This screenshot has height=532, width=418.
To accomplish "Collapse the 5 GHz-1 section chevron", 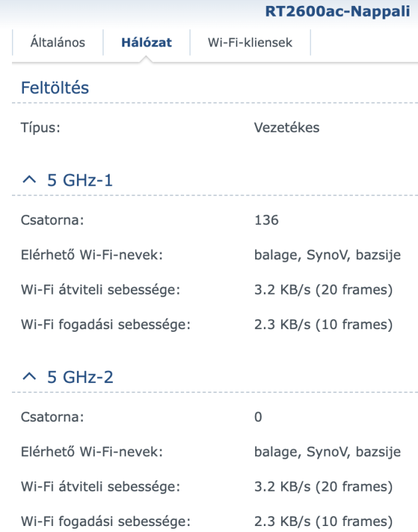I will (x=27, y=180).
